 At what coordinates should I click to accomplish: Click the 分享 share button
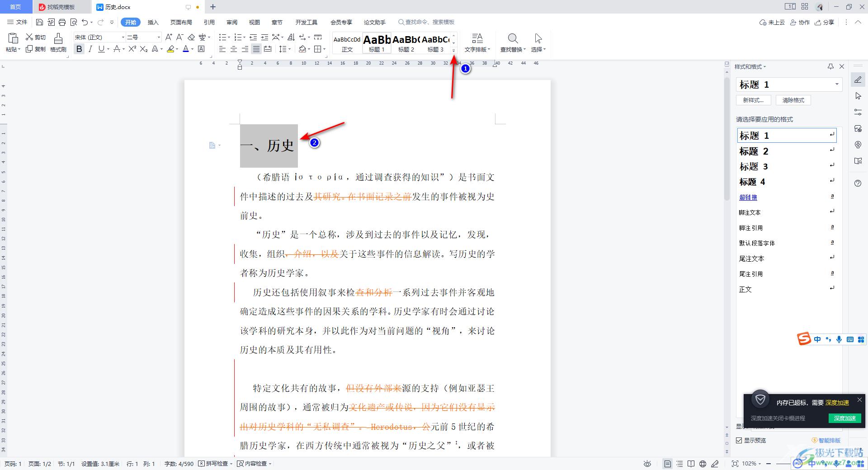click(825, 22)
